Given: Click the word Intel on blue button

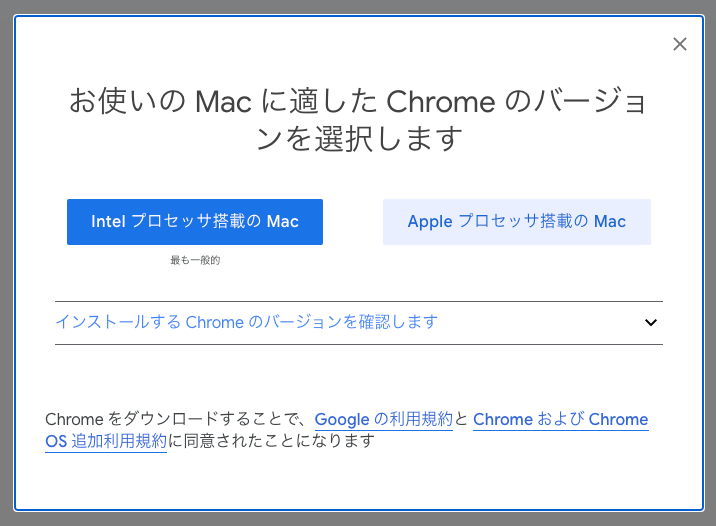Looking at the screenshot, I should (x=108, y=221).
